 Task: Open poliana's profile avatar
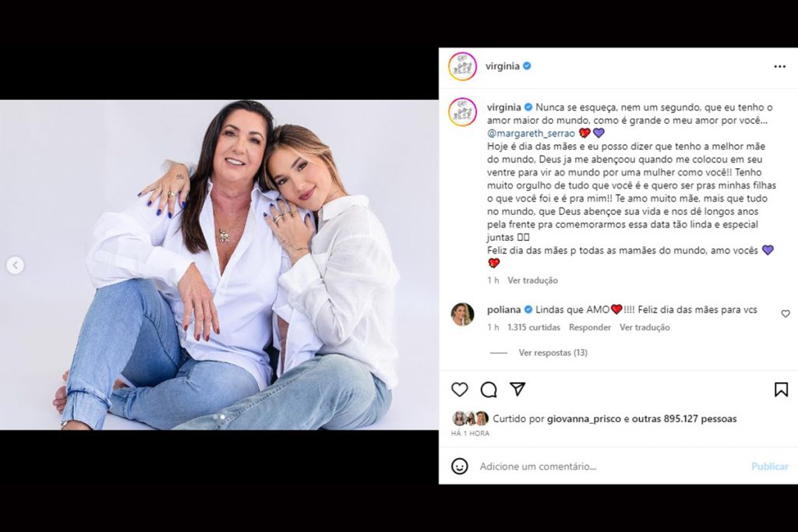pos(462,314)
